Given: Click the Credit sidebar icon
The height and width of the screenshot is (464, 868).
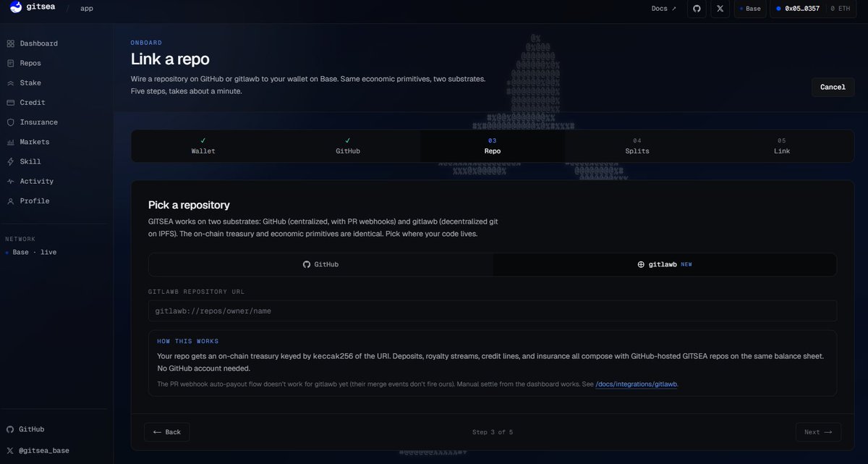Looking at the screenshot, I should (x=11, y=103).
